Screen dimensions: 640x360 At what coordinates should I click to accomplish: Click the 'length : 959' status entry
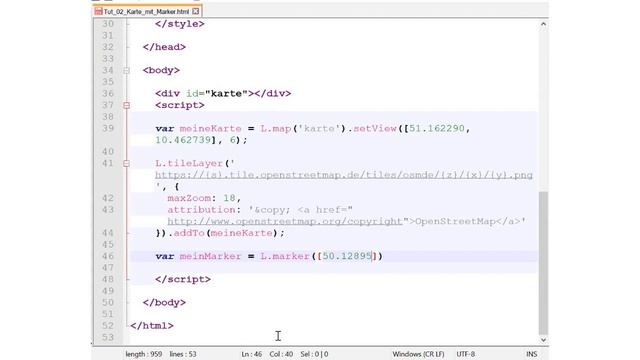pyautogui.click(x=144, y=354)
